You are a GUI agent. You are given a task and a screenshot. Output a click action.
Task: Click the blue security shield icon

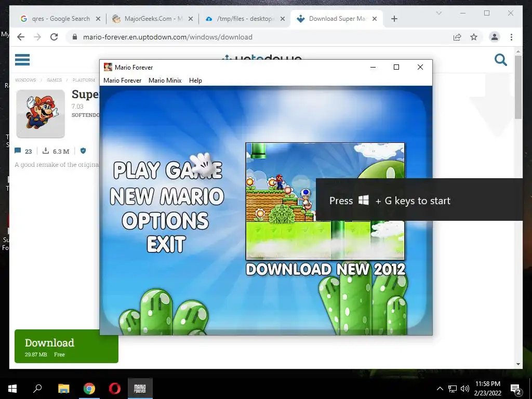(83, 151)
